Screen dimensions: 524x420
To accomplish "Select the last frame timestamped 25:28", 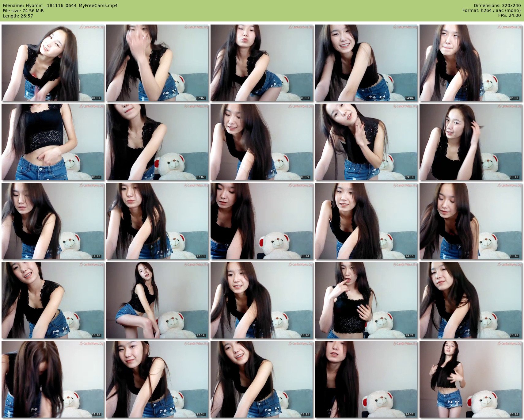I will 470,379.
